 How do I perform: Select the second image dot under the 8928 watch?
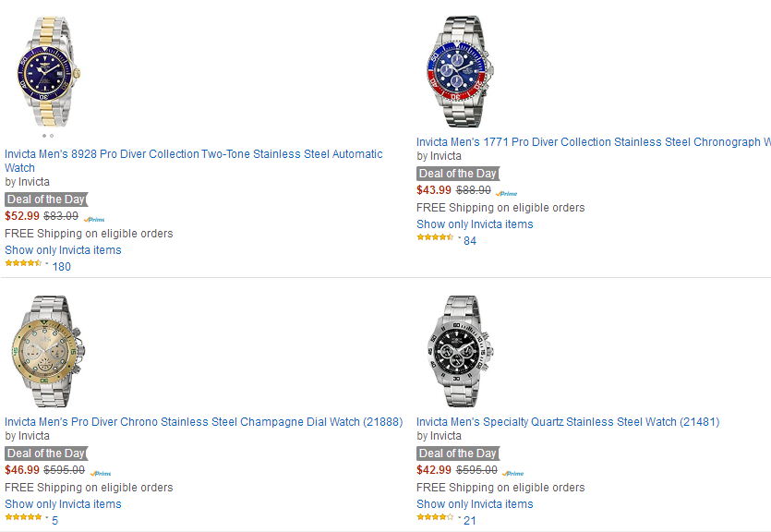pos(52,136)
